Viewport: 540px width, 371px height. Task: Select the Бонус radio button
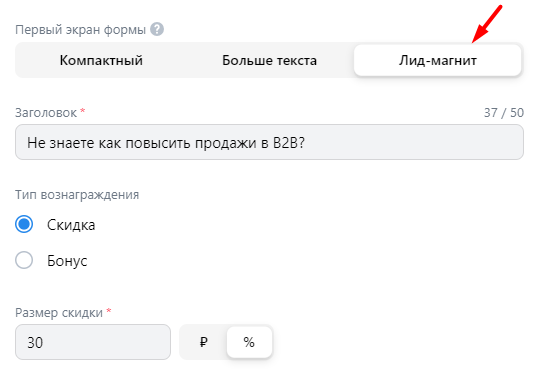[24, 260]
